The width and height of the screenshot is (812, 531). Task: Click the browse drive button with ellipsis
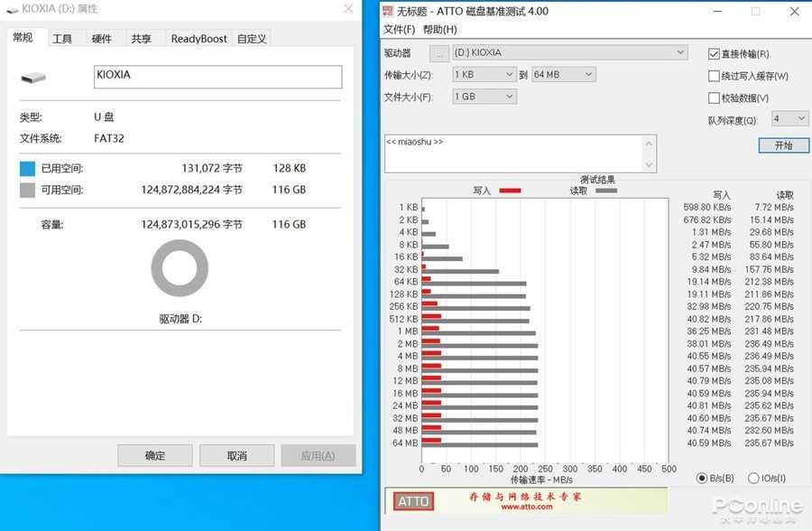tap(439, 53)
